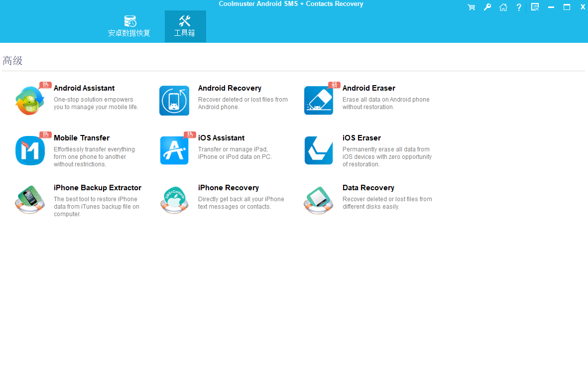Click the iOS Assistant title
Image resolution: width=588 pixels, height=377 pixels.
click(221, 138)
